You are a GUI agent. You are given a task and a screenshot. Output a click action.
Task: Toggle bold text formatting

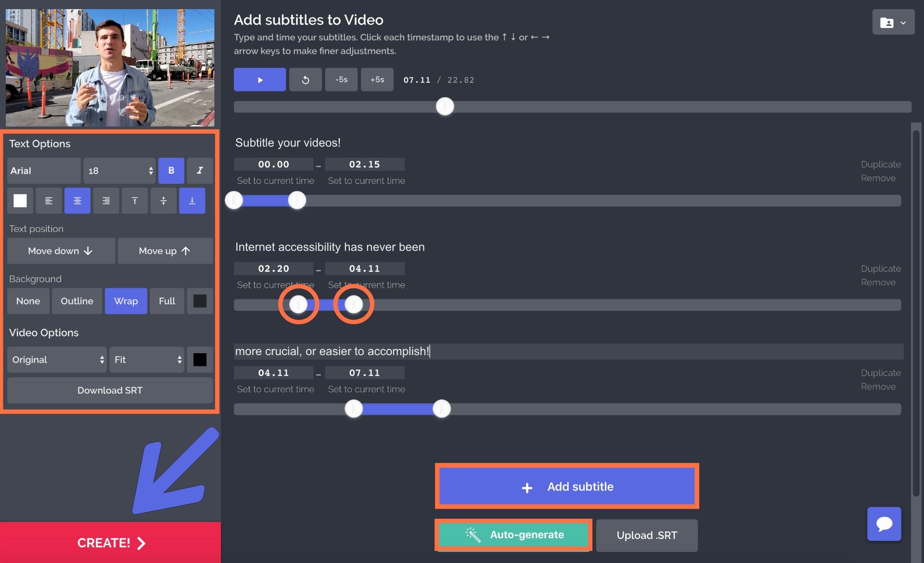pos(171,171)
